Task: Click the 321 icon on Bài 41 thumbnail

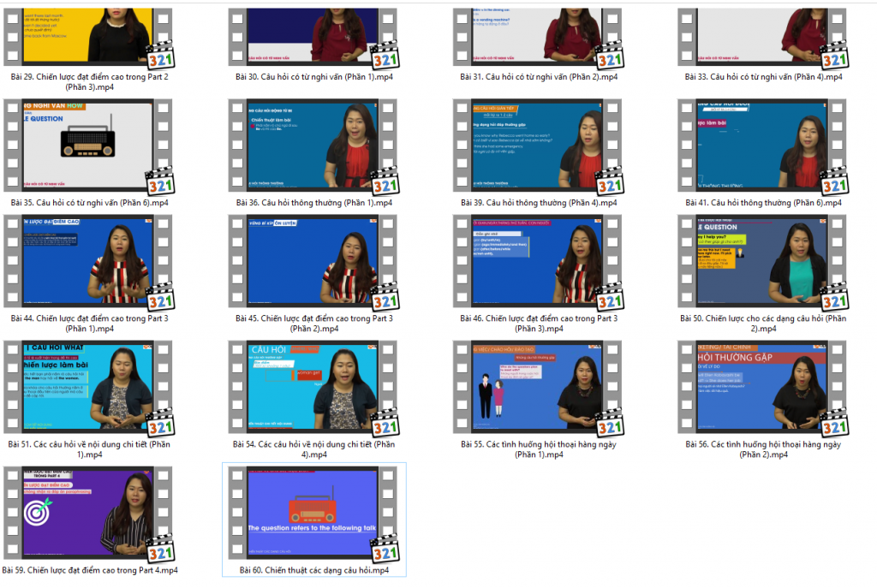Action: (834, 181)
